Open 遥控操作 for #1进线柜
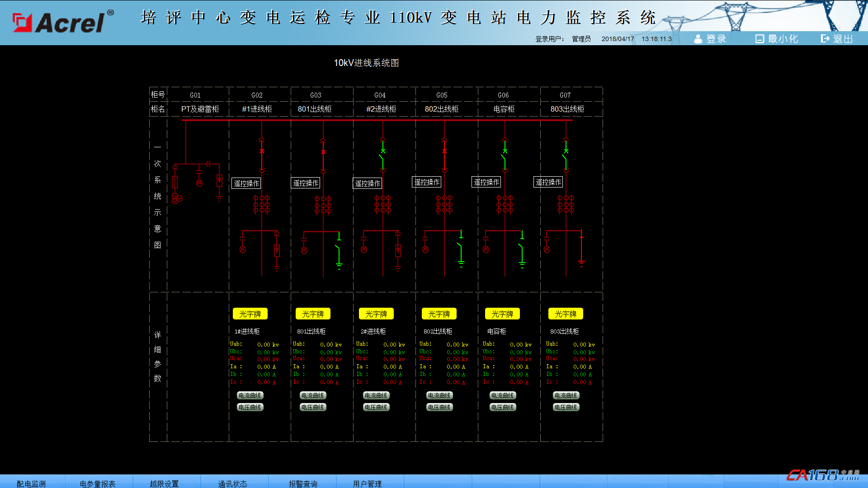Screen dimensions: 868x488 point(246,183)
